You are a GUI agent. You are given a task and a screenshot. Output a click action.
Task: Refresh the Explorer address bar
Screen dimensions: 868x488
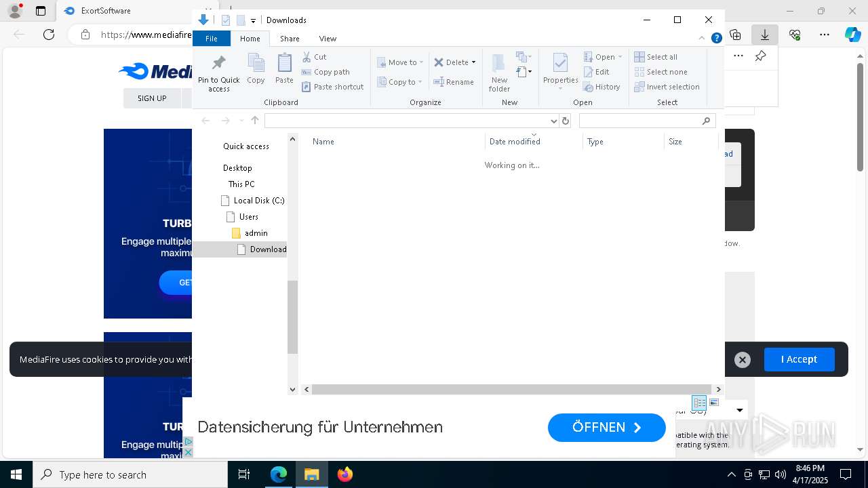tap(566, 121)
